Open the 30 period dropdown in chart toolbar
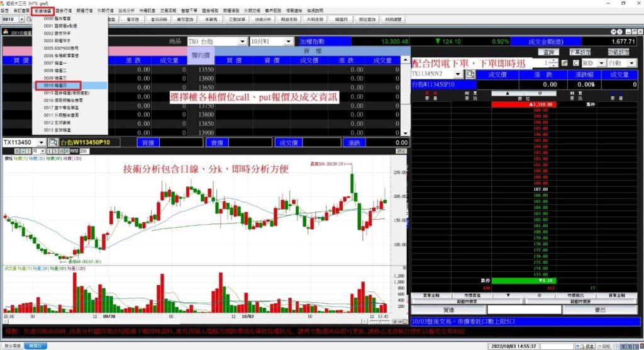 coord(43,151)
